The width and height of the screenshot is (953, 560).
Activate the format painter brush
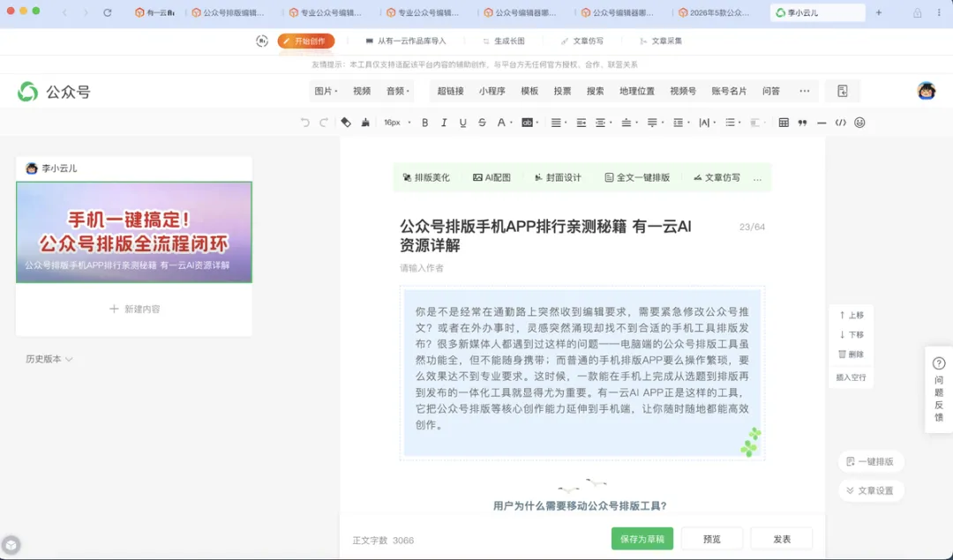[x=365, y=123]
